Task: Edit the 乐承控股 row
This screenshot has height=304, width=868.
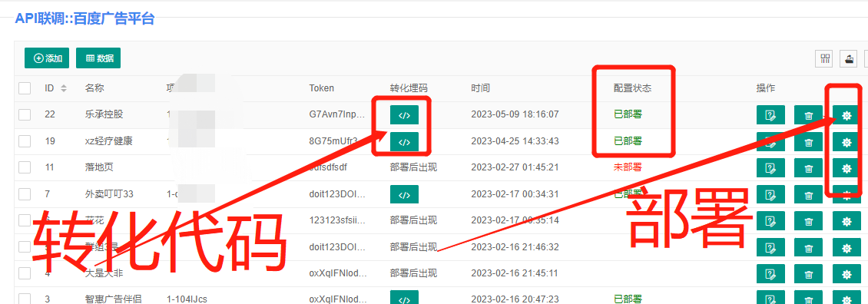Action: [x=770, y=115]
